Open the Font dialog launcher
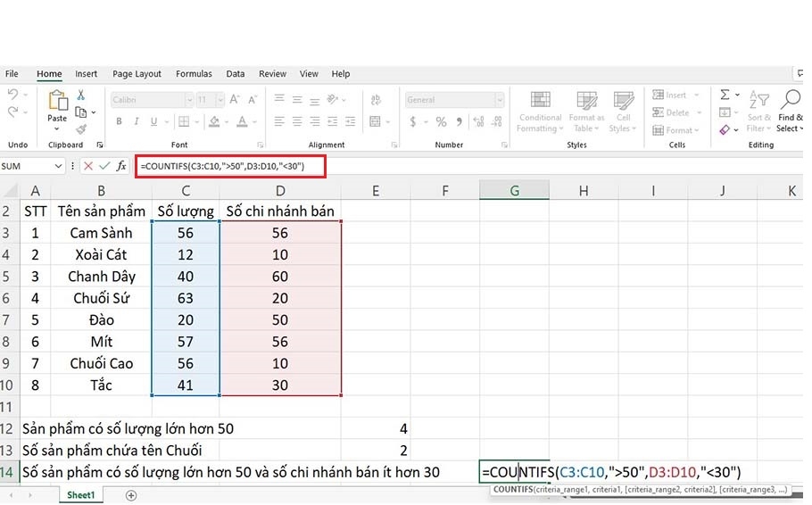Image resolution: width=812 pixels, height=505 pixels. tap(260, 145)
